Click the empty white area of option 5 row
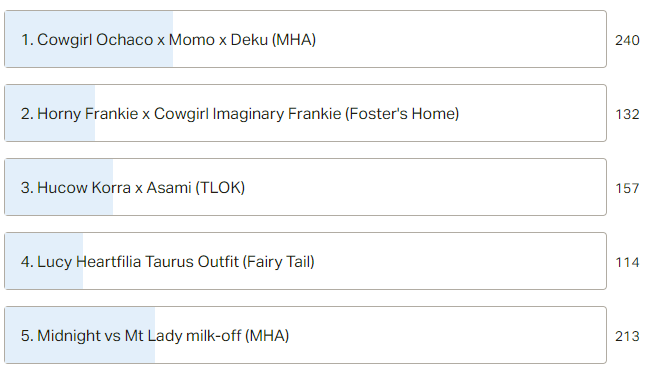The width and height of the screenshot is (653, 370). [x=448, y=335]
